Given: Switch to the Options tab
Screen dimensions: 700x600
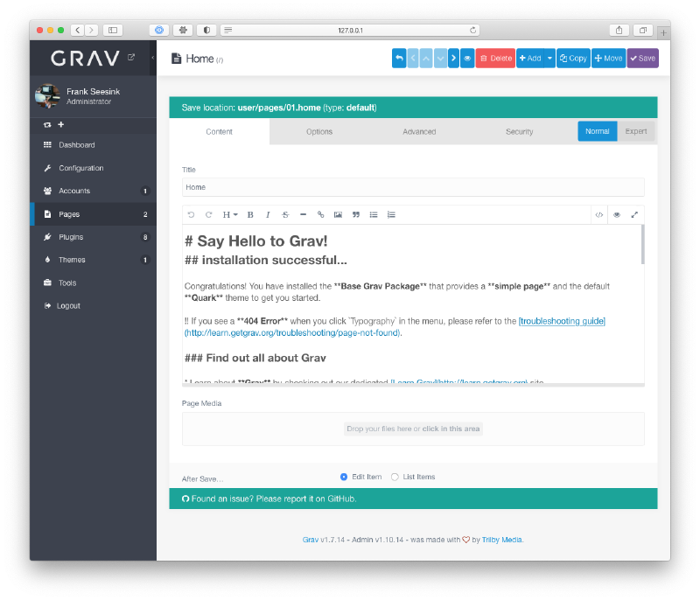Looking at the screenshot, I should tap(318, 131).
